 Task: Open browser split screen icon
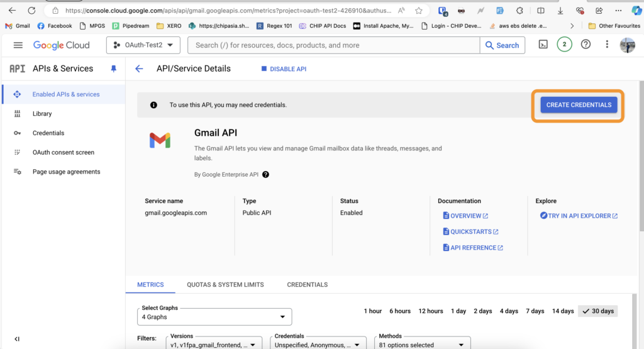point(541,11)
